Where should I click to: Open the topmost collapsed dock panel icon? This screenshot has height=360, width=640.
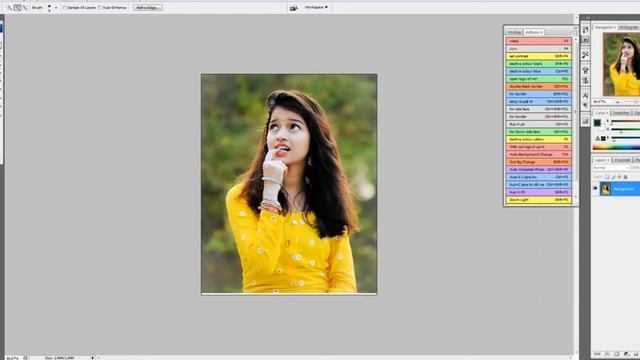[585, 30]
